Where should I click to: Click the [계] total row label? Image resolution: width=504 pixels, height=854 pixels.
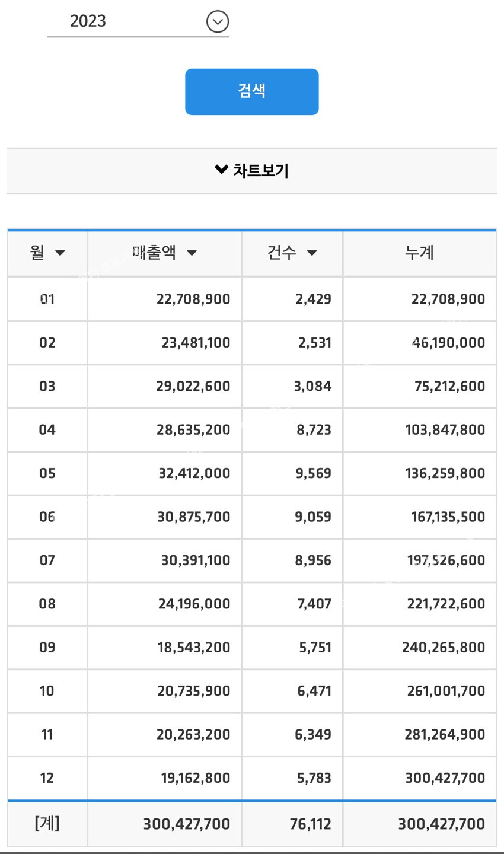(x=47, y=823)
